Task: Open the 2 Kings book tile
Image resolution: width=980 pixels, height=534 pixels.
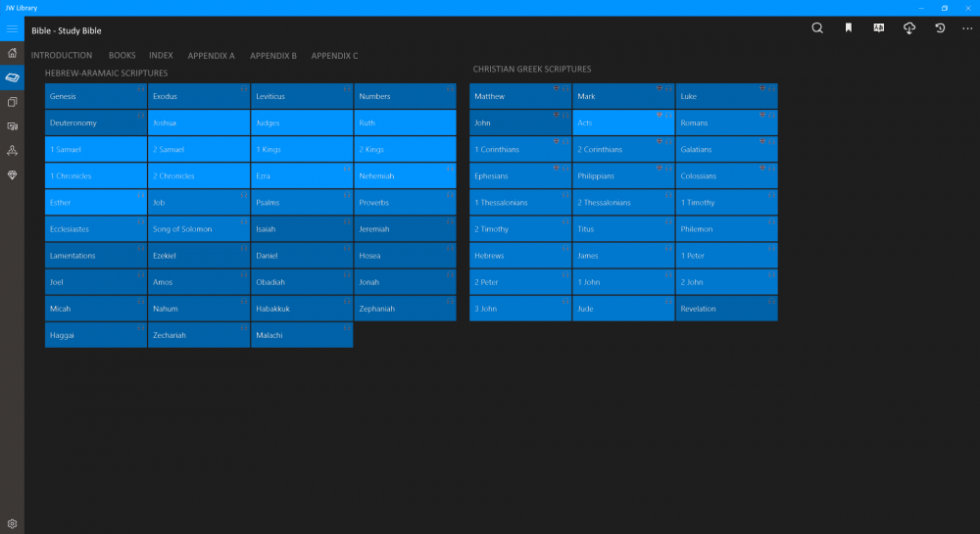Action: point(405,149)
